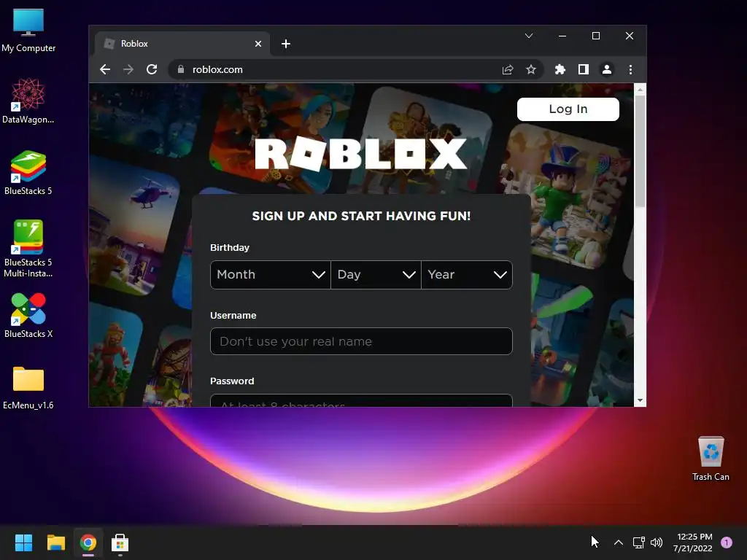Open the clock showing 12:25 PM

tap(693, 542)
